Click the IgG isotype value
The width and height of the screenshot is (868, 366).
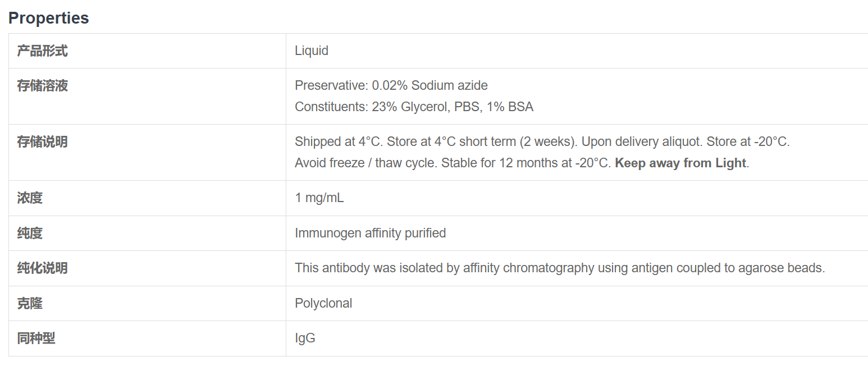[x=305, y=338]
